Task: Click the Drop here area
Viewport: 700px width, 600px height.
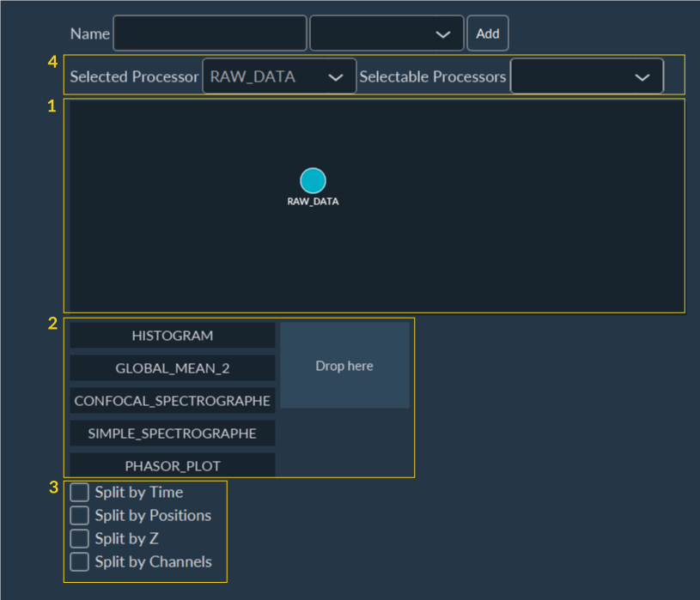Action: tap(344, 365)
